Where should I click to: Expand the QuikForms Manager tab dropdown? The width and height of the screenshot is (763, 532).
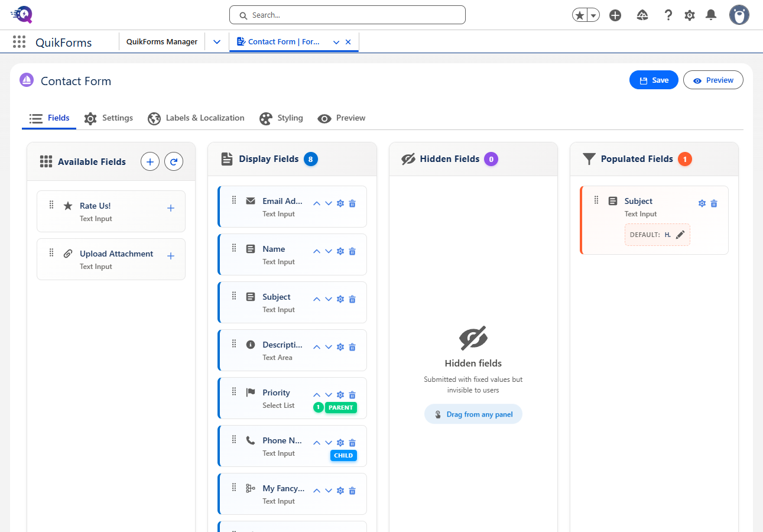[216, 41]
